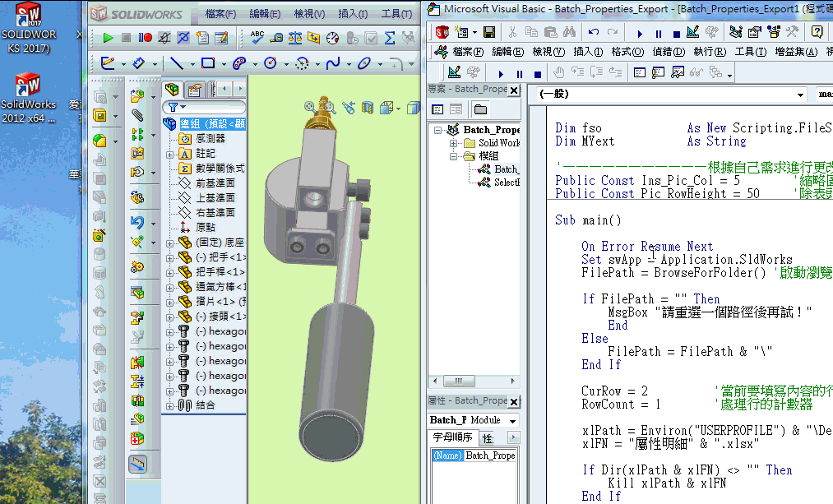Screen dimensions: 833x504
Task: Click Break pause button in VB standard toolbar
Action: click(659, 34)
